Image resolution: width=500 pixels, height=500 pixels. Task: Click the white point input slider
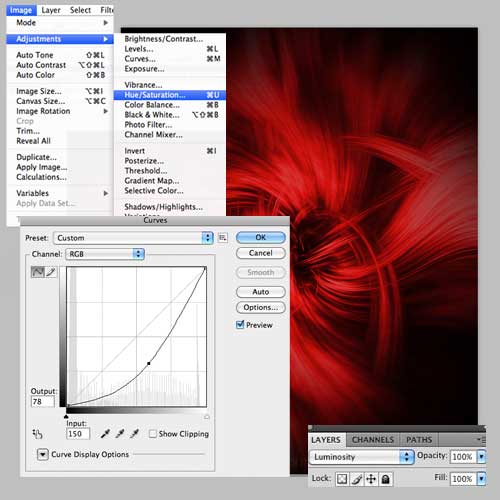(207, 417)
